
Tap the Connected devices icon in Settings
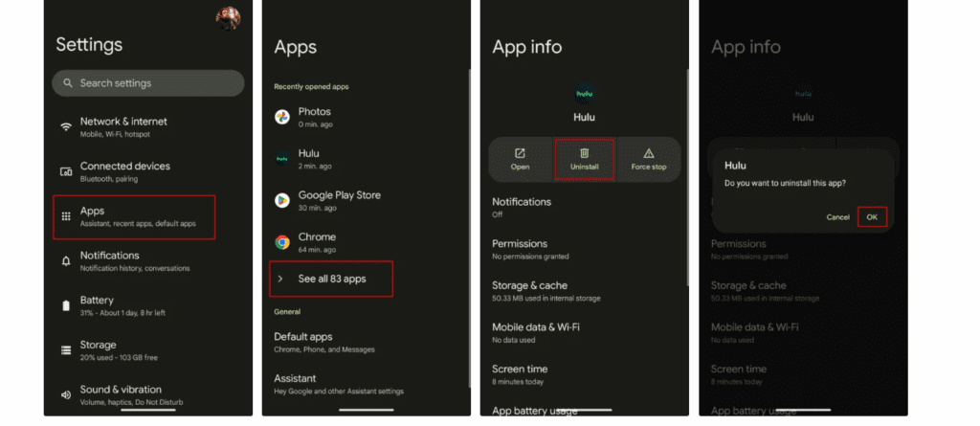tap(66, 171)
